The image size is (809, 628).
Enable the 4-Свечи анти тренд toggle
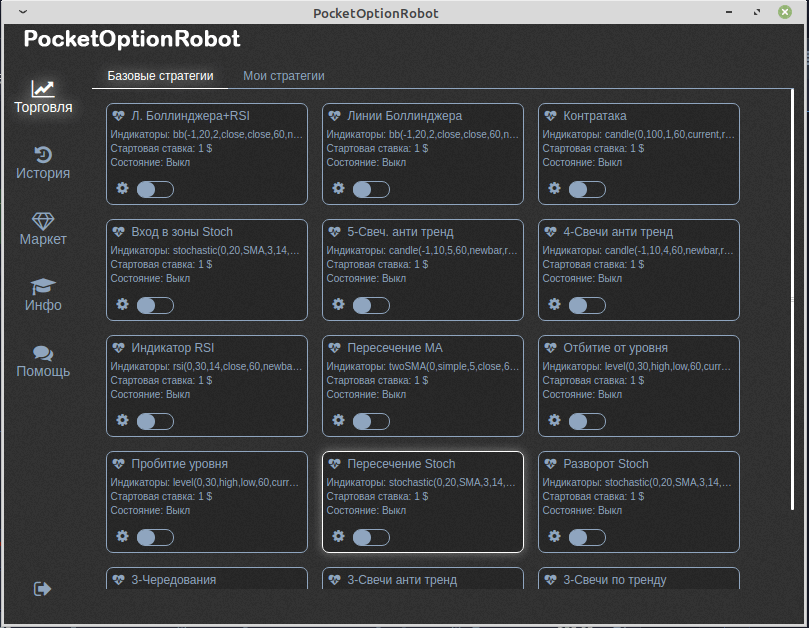pyautogui.click(x=587, y=305)
